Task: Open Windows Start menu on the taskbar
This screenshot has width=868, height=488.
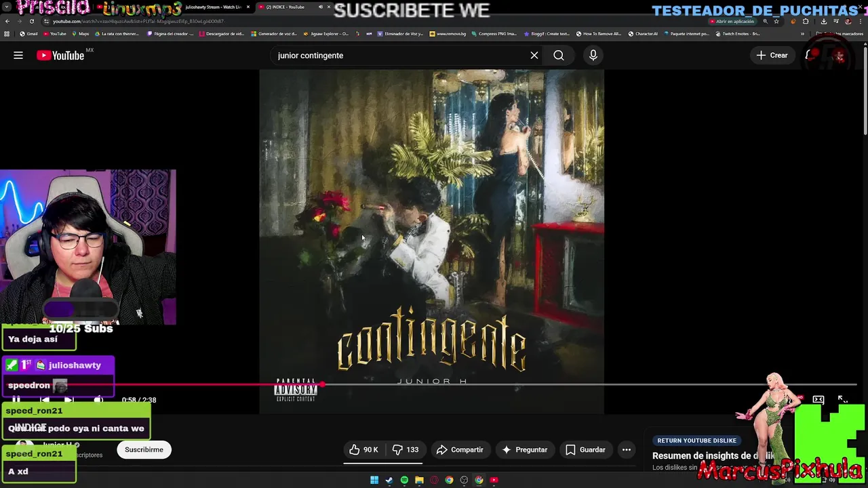Action: (x=374, y=480)
